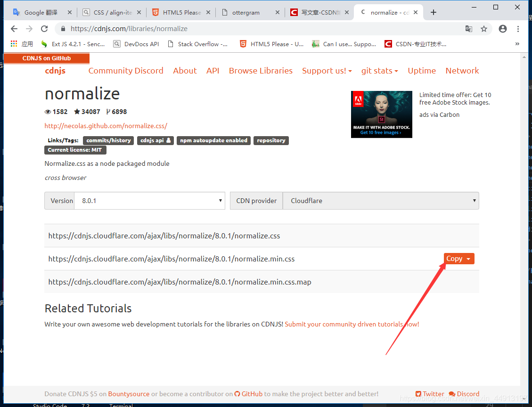Image resolution: width=532 pixels, height=407 pixels.
Task: Open the Network nav link
Action: [x=462, y=71]
